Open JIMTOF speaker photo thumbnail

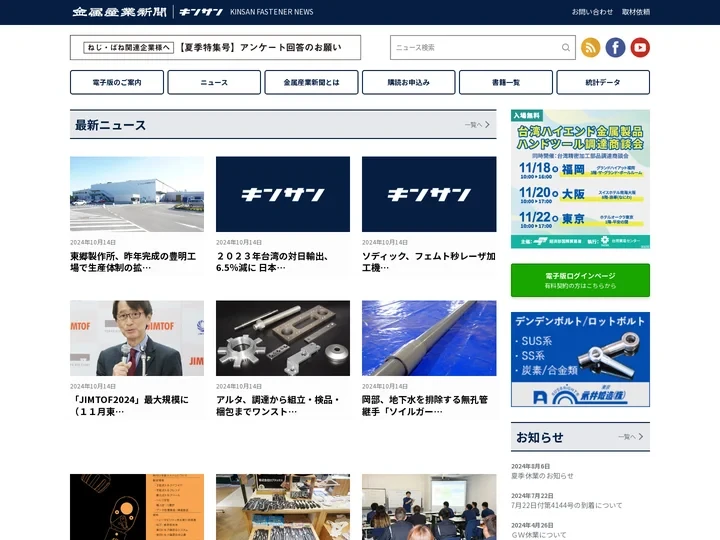coord(137,338)
